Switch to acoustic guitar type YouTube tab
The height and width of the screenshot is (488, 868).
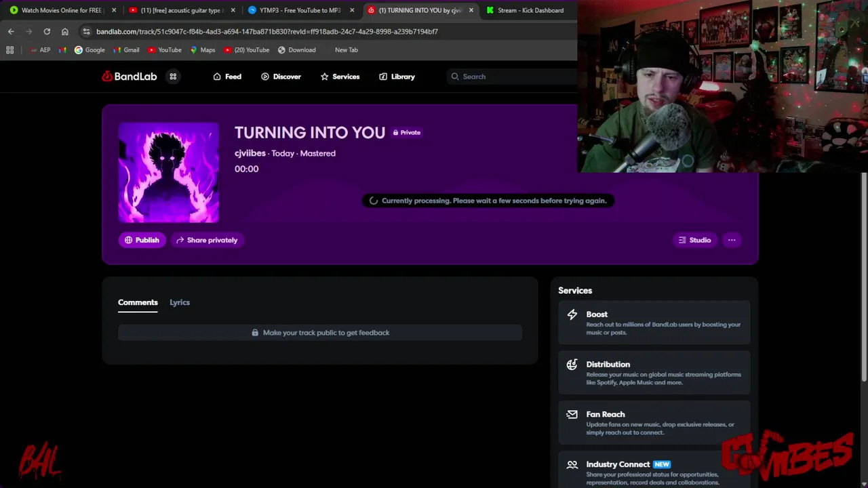(x=180, y=10)
